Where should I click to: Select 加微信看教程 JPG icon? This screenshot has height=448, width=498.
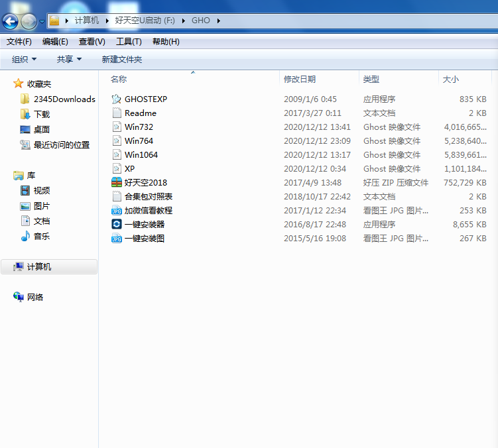[x=117, y=211]
